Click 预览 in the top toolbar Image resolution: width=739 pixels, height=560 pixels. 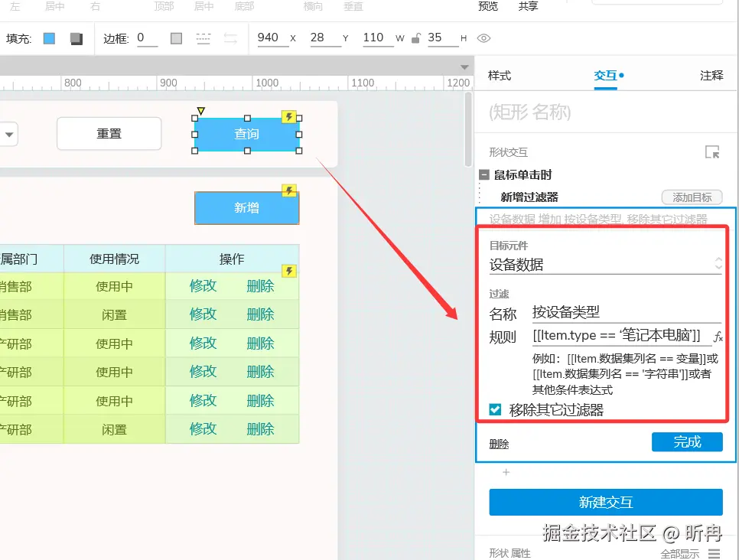point(488,6)
